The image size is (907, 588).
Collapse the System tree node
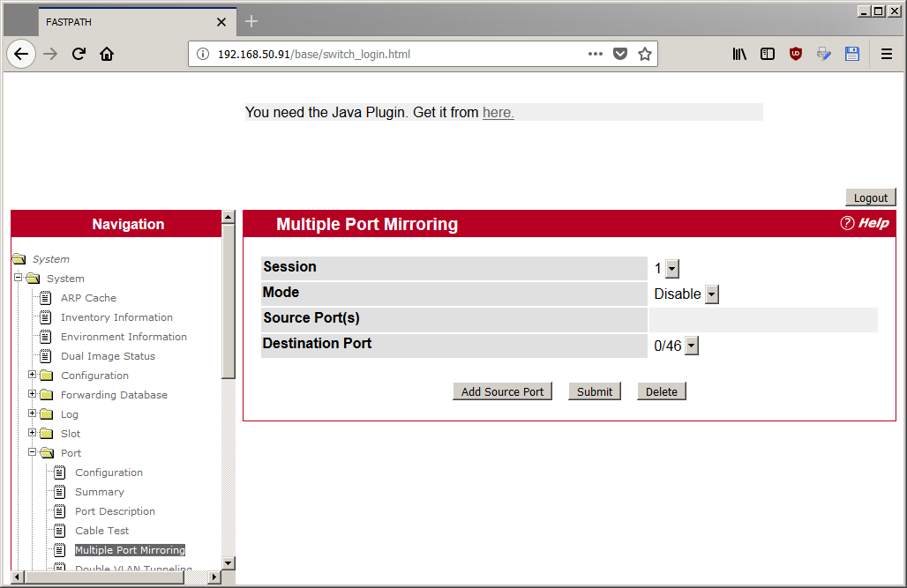[18, 278]
